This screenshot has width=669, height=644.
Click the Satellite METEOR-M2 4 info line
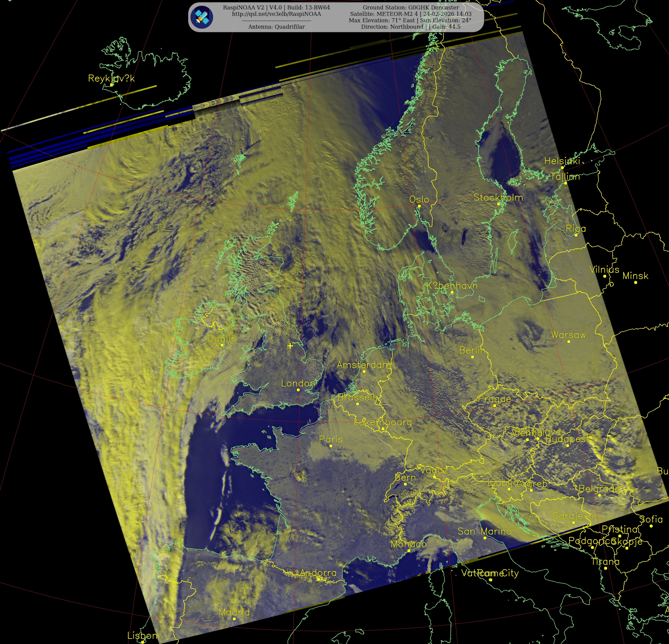[x=411, y=14]
